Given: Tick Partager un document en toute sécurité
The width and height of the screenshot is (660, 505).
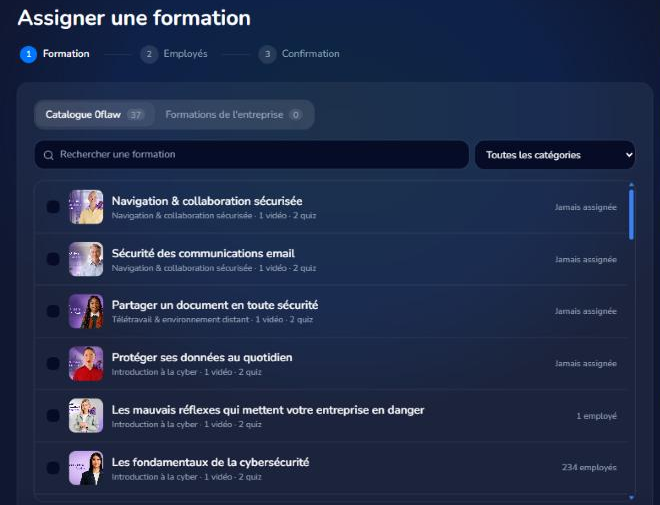Looking at the screenshot, I should pos(53,311).
